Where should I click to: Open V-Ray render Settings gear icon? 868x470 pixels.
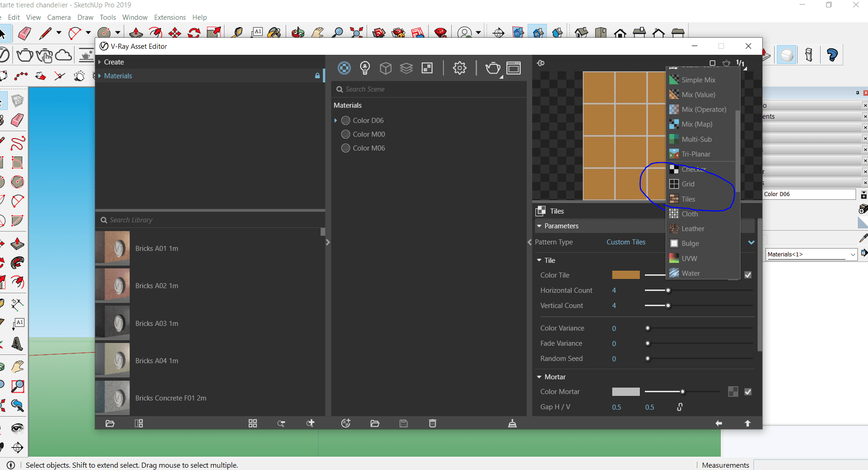click(459, 68)
